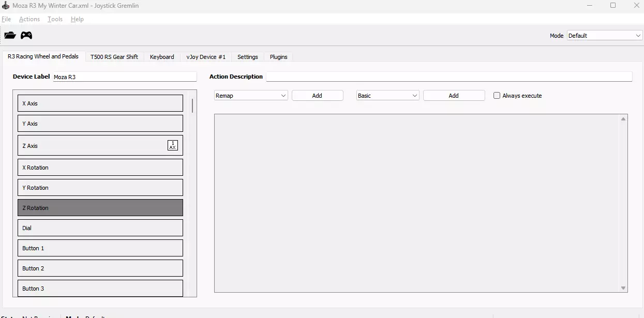This screenshot has width=644, height=318.
Task: Select the Y Rotation input
Action: tap(100, 188)
